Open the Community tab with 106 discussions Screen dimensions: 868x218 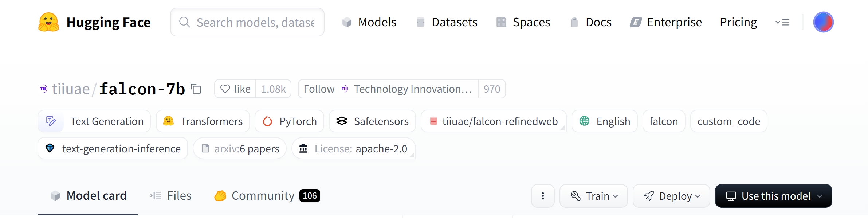(263, 195)
